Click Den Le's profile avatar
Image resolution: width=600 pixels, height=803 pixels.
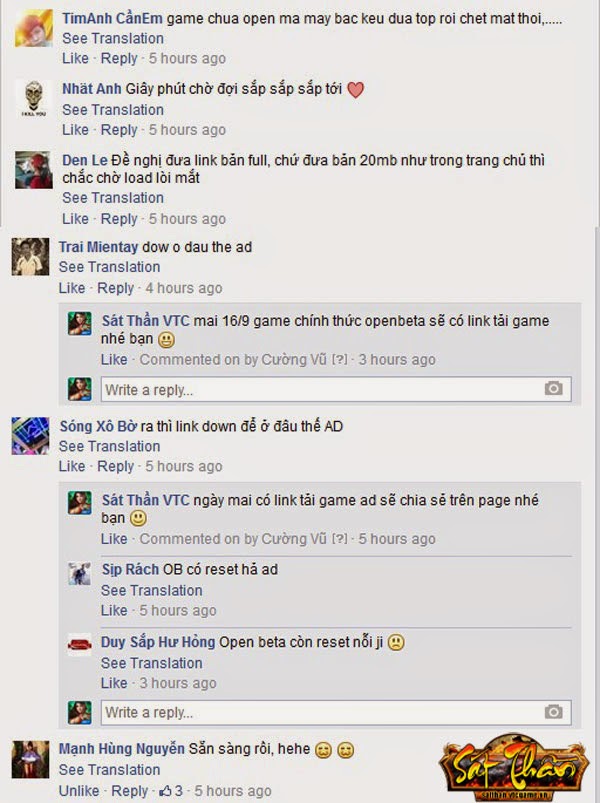click(34, 170)
